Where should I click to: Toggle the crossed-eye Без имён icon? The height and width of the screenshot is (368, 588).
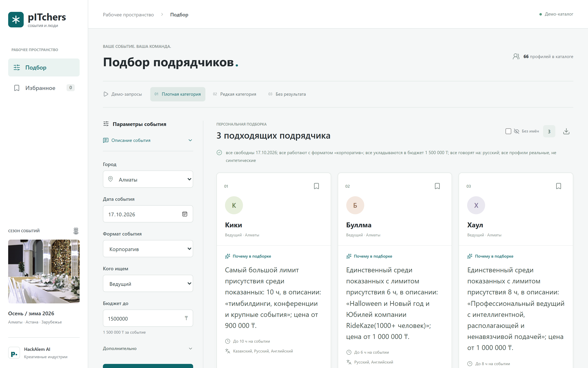[517, 131]
